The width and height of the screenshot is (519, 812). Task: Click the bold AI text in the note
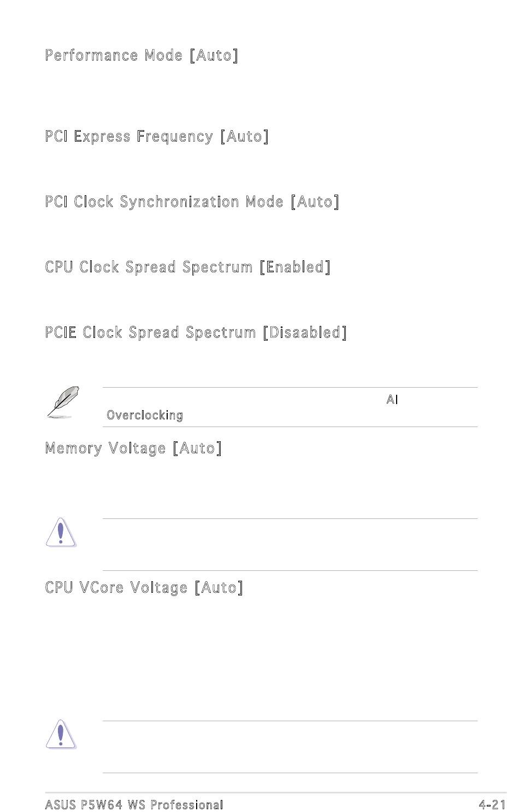coord(392,400)
